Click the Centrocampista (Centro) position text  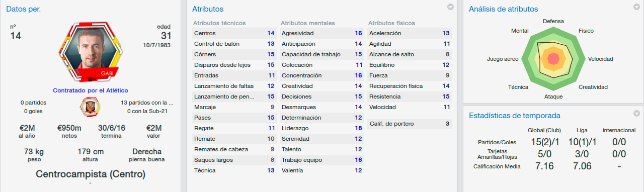click(x=91, y=174)
